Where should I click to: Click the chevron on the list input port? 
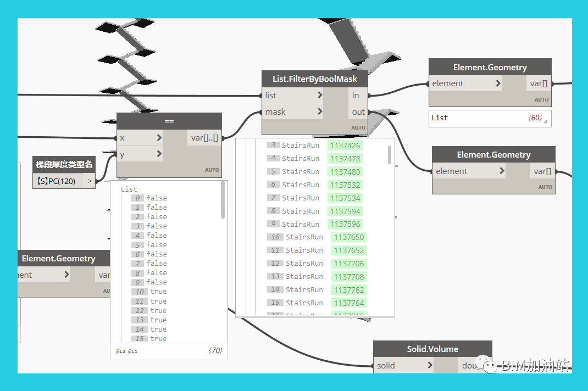coord(319,95)
